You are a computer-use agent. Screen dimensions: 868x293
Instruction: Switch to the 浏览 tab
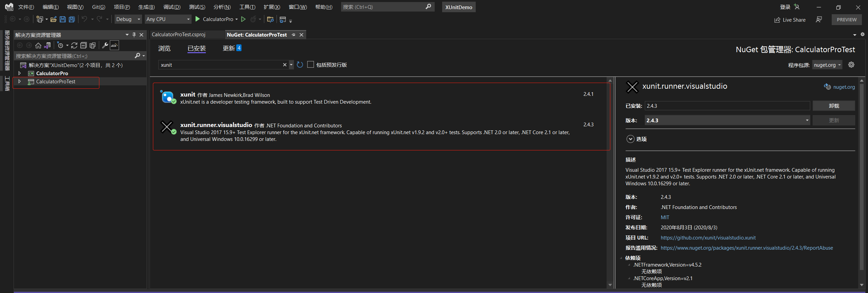tap(164, 48)
